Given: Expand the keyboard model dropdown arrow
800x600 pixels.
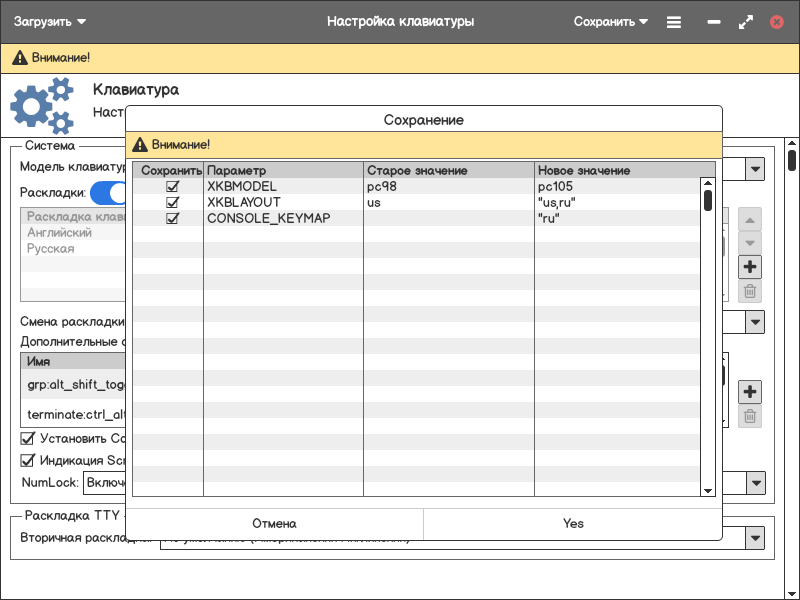Looking at the screenshot, I should coord(755,170).
